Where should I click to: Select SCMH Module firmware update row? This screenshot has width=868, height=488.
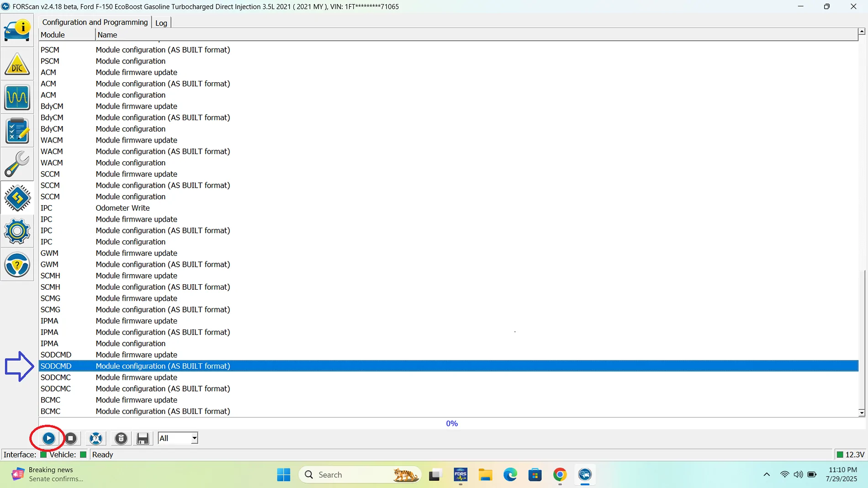pyautogui.click(x=448, y=276)
